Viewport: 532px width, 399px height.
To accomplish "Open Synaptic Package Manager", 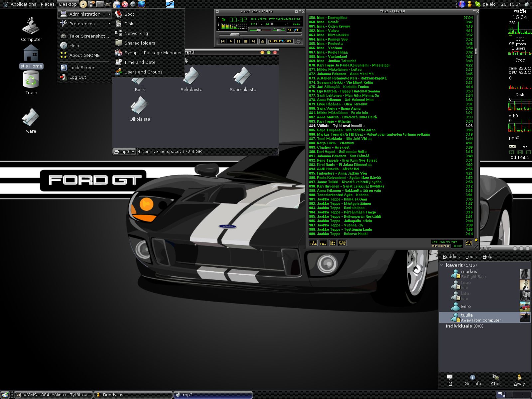I will click(x=148, y=53).
